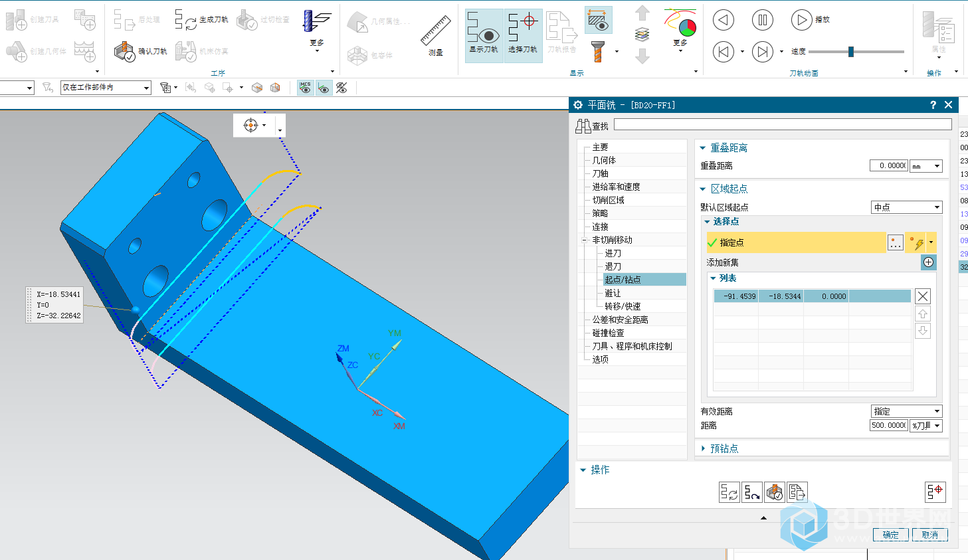Select 碰撞检查 in the dialog tree
968x560 pixels.
pos(608,333)
